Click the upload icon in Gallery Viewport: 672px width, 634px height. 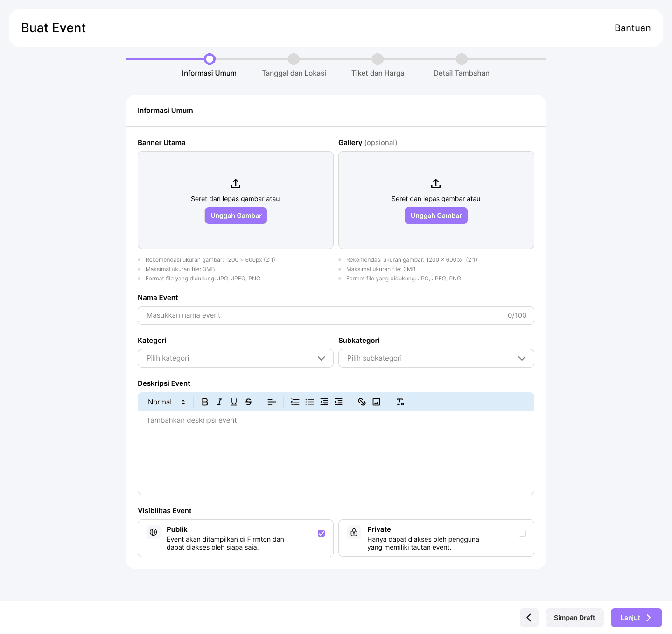click(x=436, y=183)
